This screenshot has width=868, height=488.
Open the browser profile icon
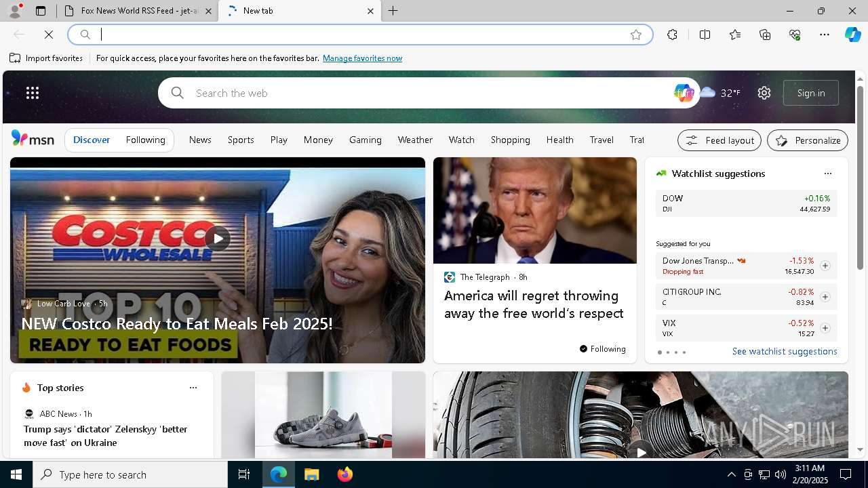coord(14,11)
